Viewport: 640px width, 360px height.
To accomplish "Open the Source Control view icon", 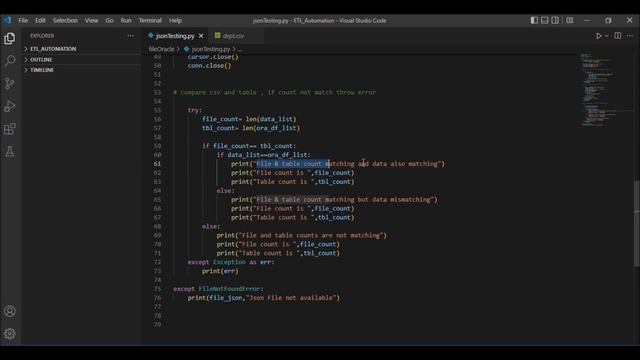I will (10, 84).
